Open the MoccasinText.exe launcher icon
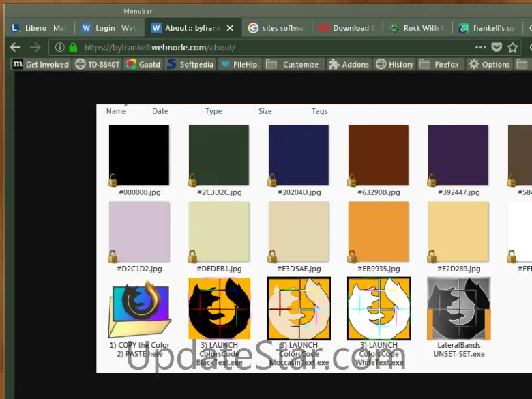532x399 pixels. [x=299, y=308]
